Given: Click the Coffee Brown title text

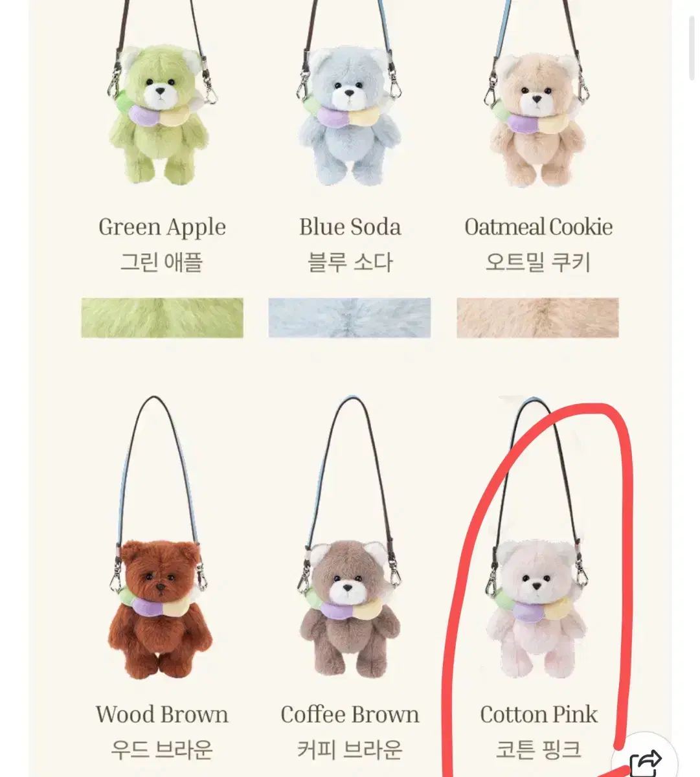Looking at the screenshot, I should coord(350,714).
